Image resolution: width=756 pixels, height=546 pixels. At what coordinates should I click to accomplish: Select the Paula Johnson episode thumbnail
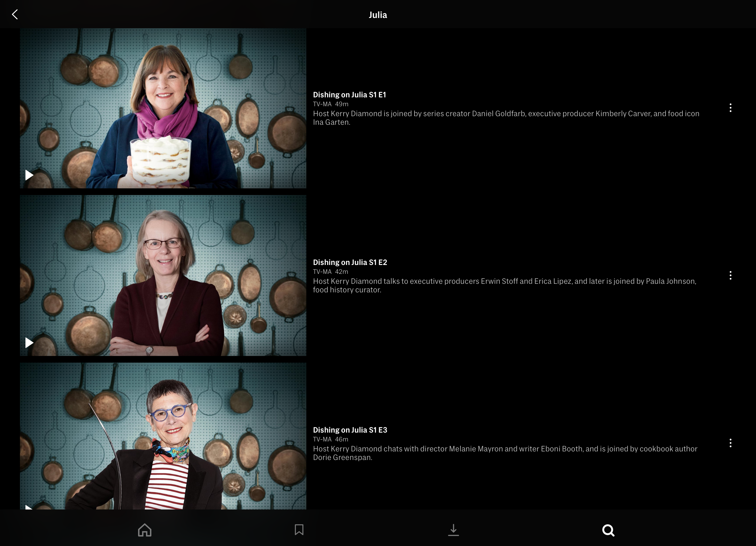[x=163, y=276]
